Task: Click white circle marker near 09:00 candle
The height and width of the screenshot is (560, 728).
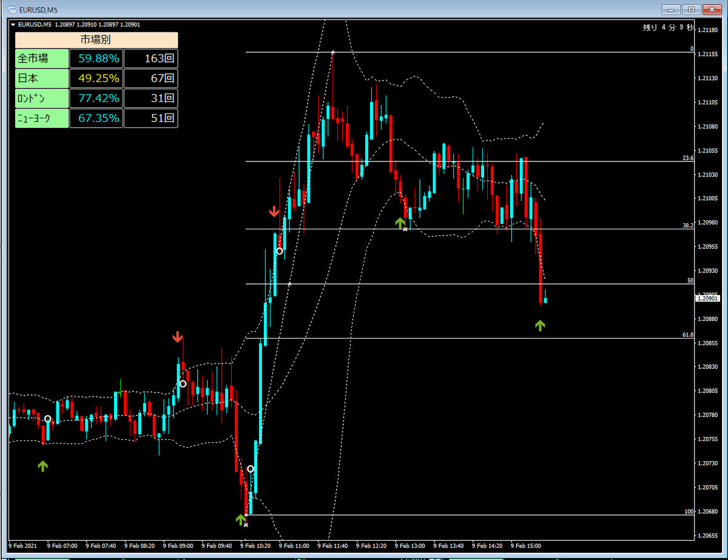Action: 182,383
